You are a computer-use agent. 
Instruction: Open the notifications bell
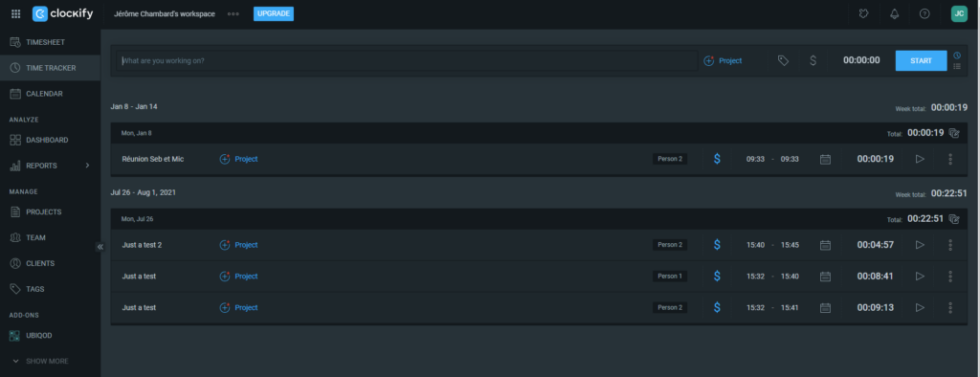895,13
